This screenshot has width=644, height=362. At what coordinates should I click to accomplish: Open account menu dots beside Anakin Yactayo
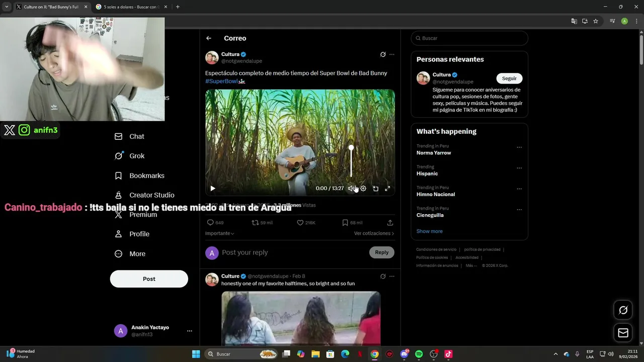click(x=190, y=331)
